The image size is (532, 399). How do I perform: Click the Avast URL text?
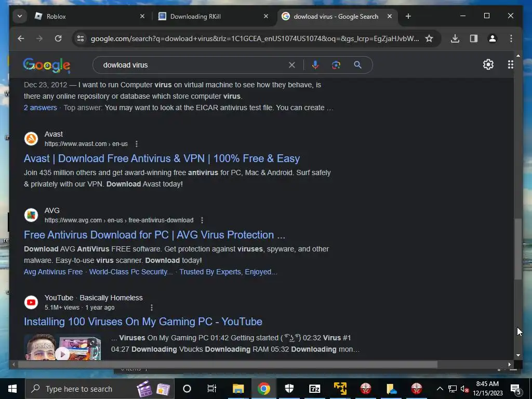[x=86, y=144]
